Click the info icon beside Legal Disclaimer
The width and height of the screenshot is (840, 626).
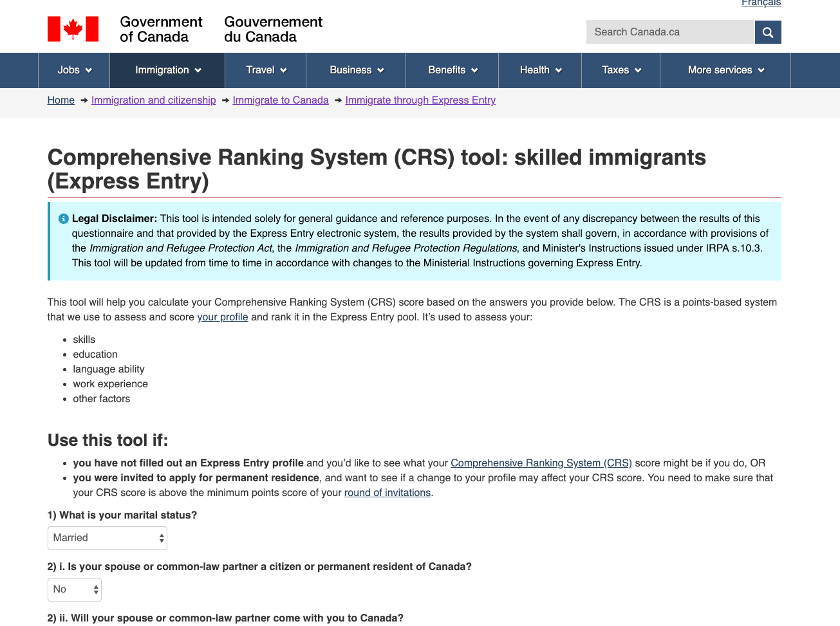(63, 219)
